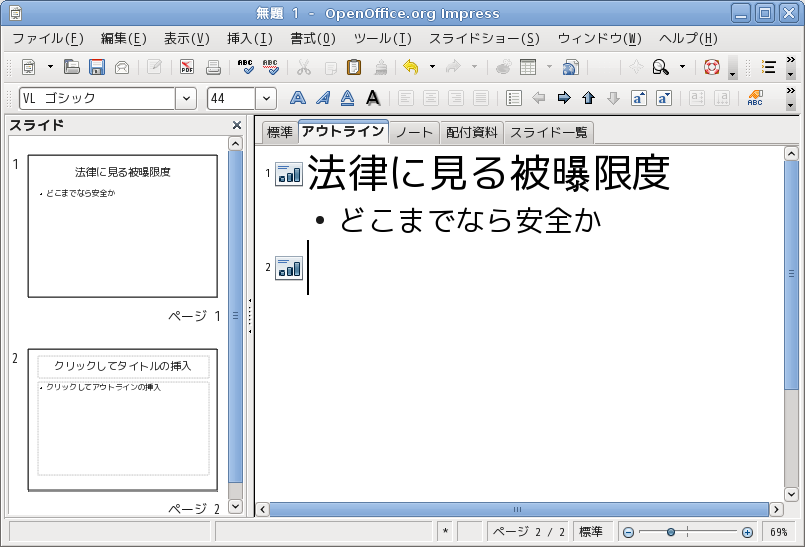
Task: Click the Insert Table icon
Action: coord(528,67)
